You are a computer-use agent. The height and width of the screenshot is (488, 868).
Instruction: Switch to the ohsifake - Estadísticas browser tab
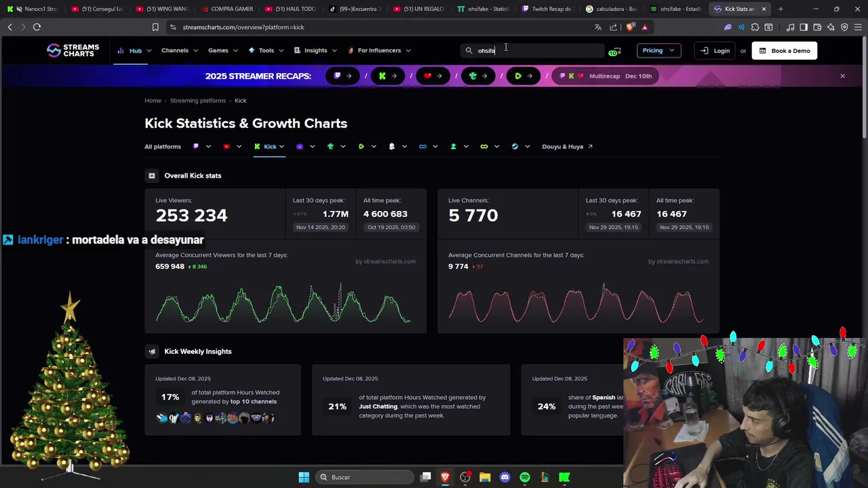coord(675,9)
